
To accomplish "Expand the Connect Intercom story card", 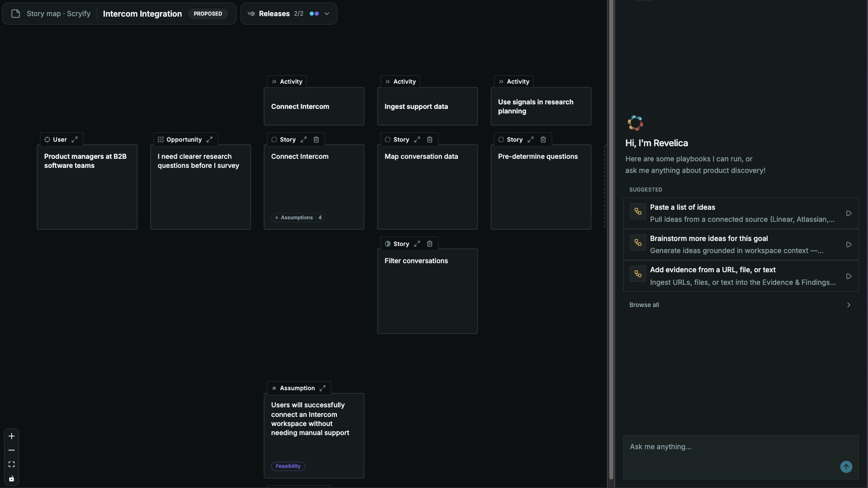I will 304,140.
